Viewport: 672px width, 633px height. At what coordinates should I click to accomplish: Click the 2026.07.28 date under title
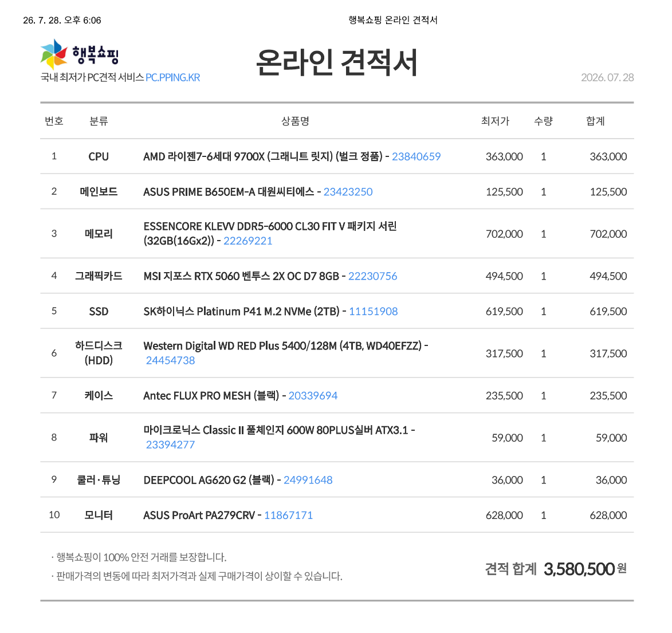[x=607, y=77]
